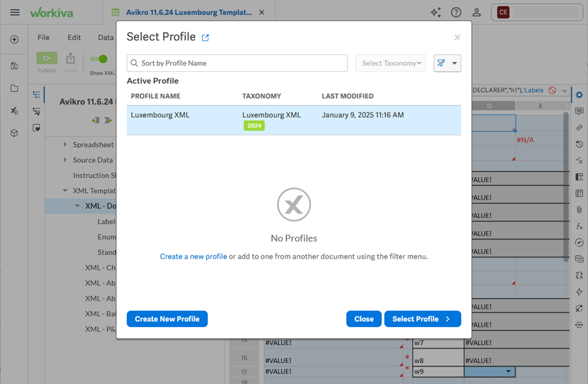Open the fx formula panel

click(580, 226)
